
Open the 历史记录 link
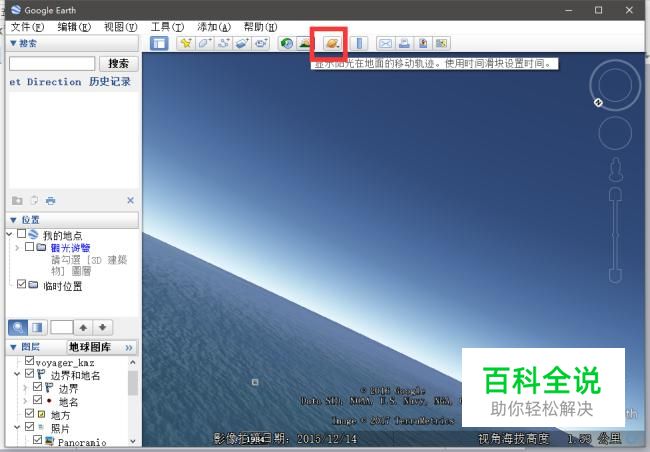[x=110, y=82]
